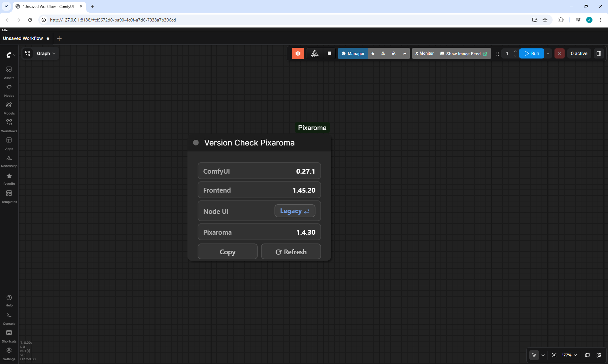Fit view to canvas contents
Screen dimensions: 608x364
coord(554,355)
